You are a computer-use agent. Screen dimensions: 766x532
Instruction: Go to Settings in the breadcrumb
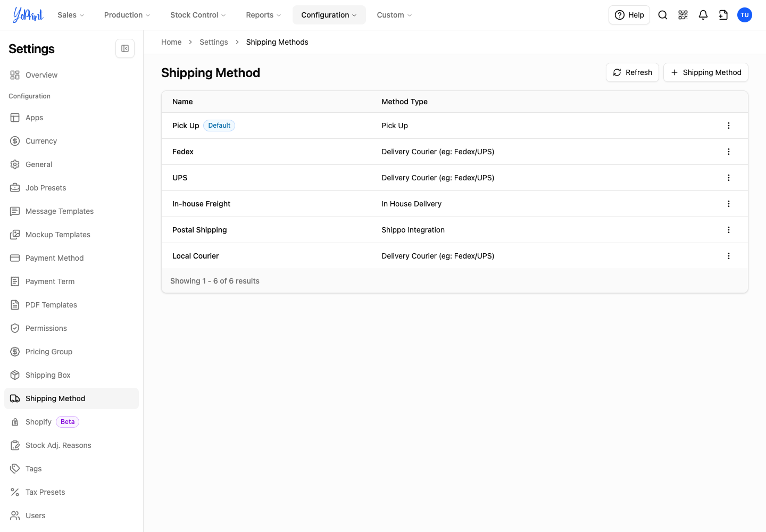[214, 42]
